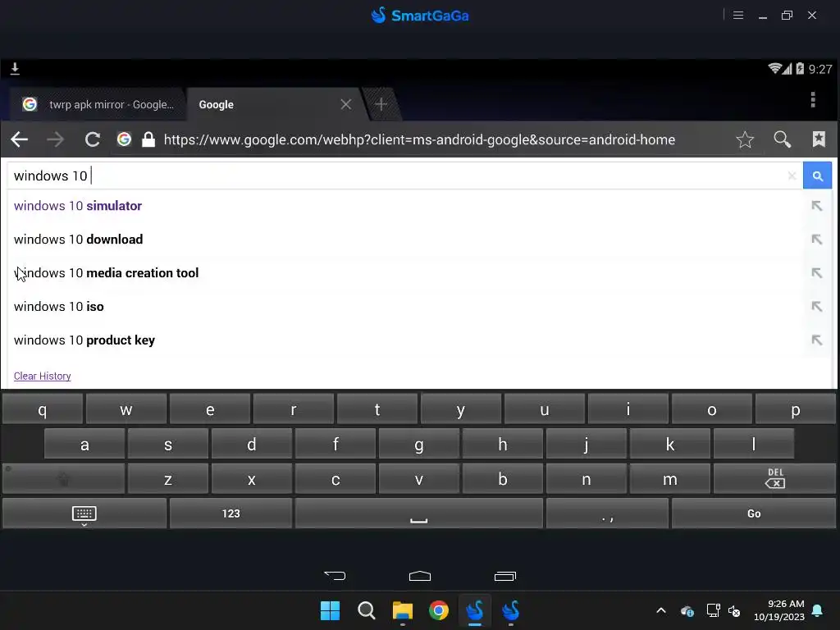
Task: Go back with the browser back arrow
Action: [20, 139]
